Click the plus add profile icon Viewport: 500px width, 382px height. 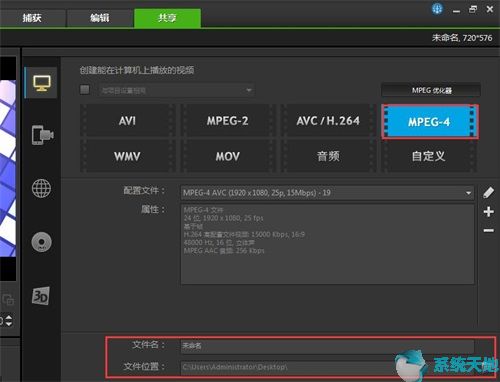click(x=489, y=212)
